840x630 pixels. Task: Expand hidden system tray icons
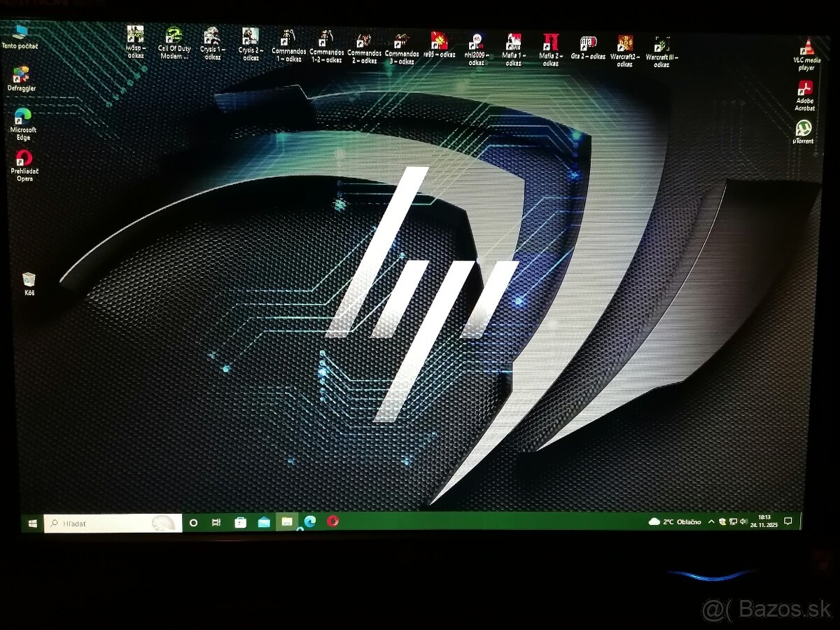(710, 521)
